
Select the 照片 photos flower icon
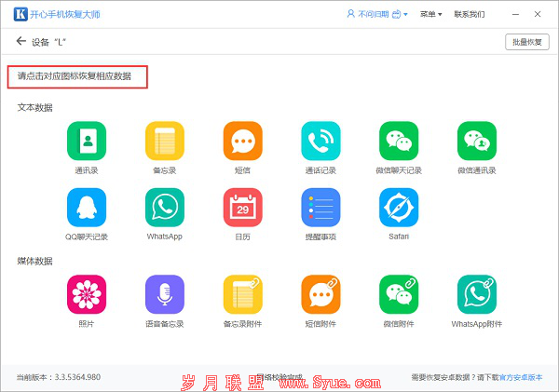pyautogui.click(x=87, y=294)
